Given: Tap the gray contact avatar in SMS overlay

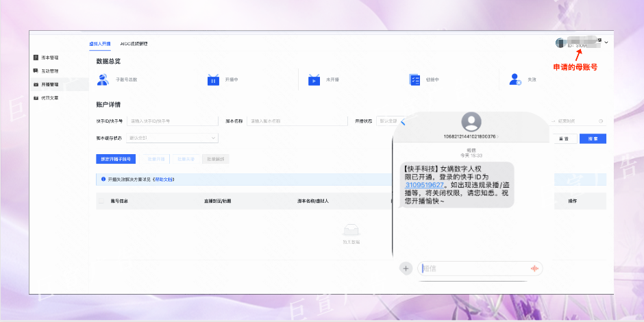Looking at the screenshot, I should (x=471, y=122).
